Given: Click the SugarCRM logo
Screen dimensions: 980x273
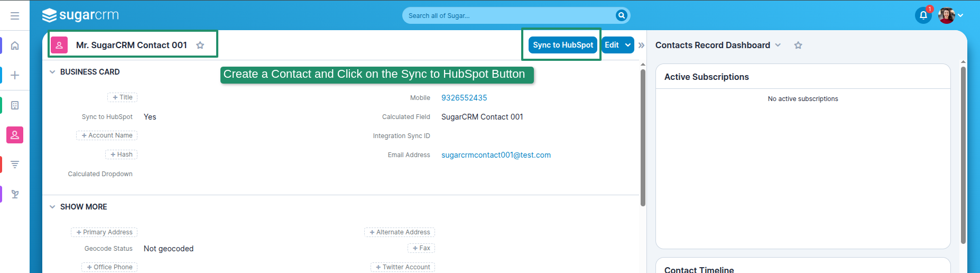Looking at the screenshot, I should coord(80,15).
